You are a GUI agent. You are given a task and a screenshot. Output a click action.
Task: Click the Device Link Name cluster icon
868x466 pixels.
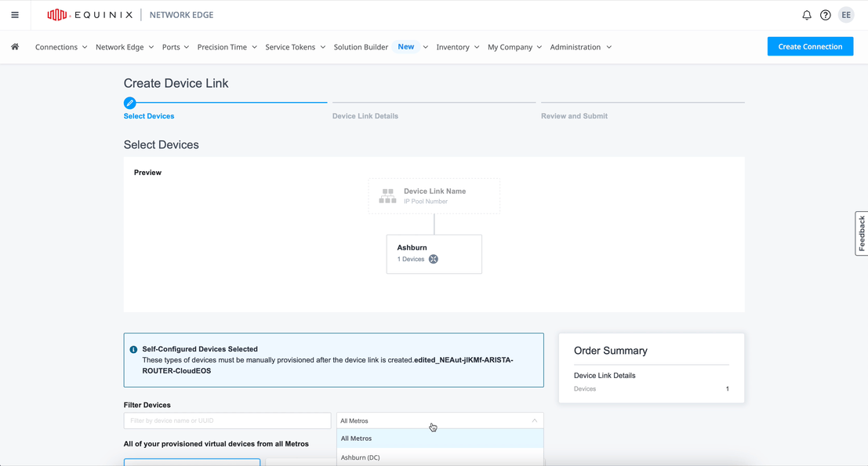coord(387,196)
